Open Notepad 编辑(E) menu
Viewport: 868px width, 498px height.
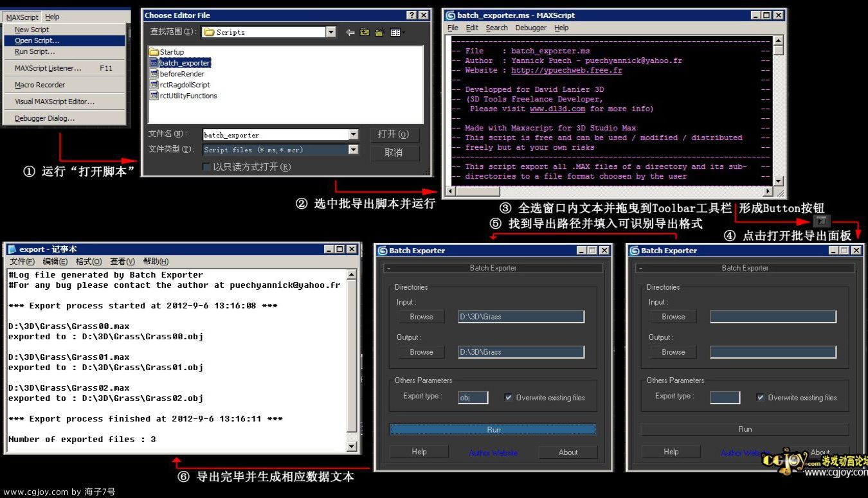pyautogui.click(x=55, y=262)
